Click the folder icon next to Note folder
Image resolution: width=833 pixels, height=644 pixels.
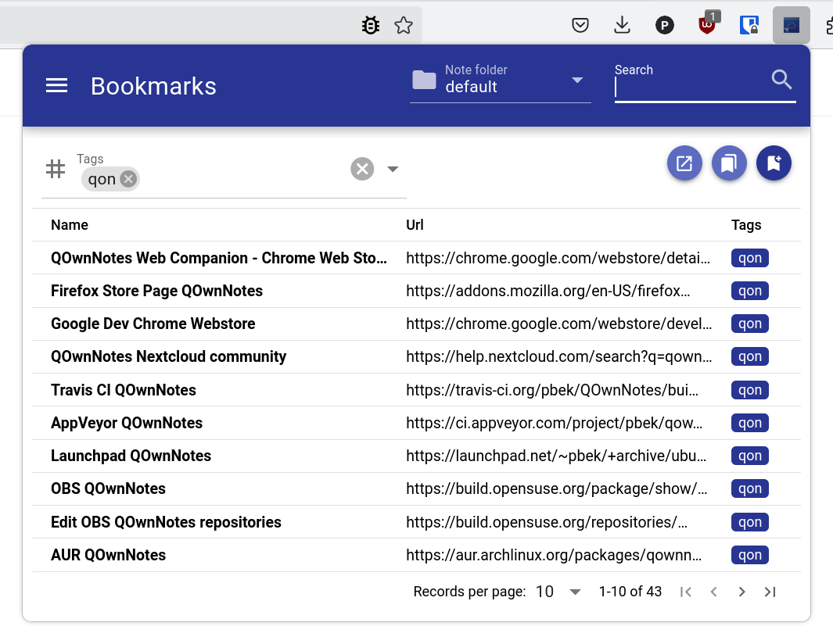coord(423,79)
